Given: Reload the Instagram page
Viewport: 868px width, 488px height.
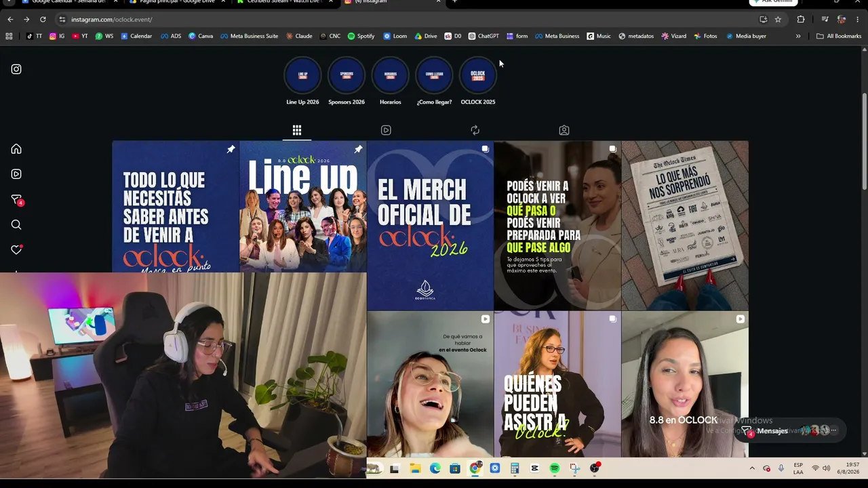Looking at the screenshot, I should 43,20.
